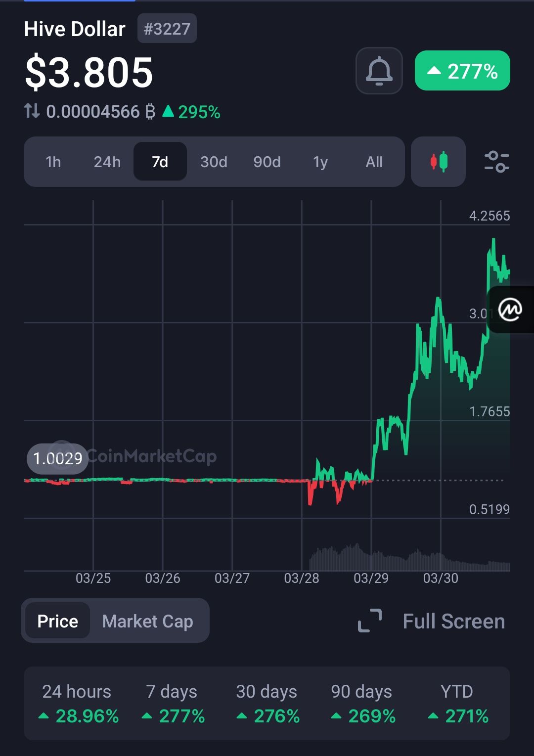Select the 1h timeframe
Viewport: 534px width, 756px height.
pyautogui.click(x=53, y=162)
